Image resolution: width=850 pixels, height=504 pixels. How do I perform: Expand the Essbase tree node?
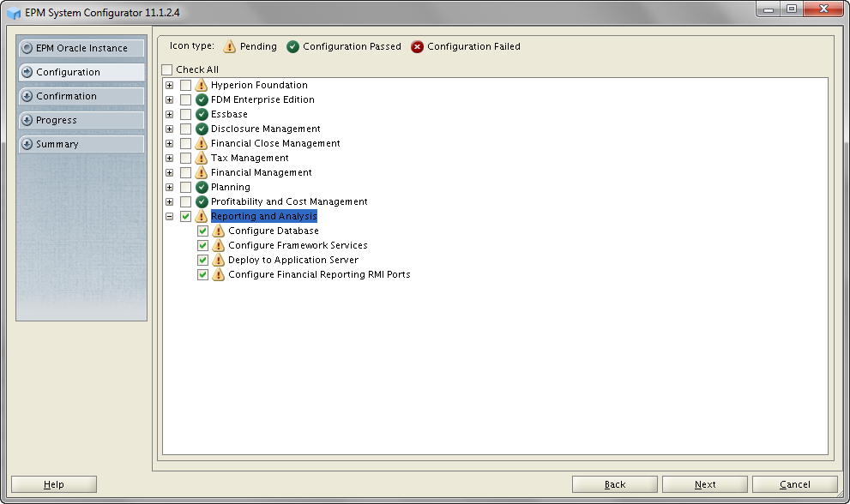(170, 114)
